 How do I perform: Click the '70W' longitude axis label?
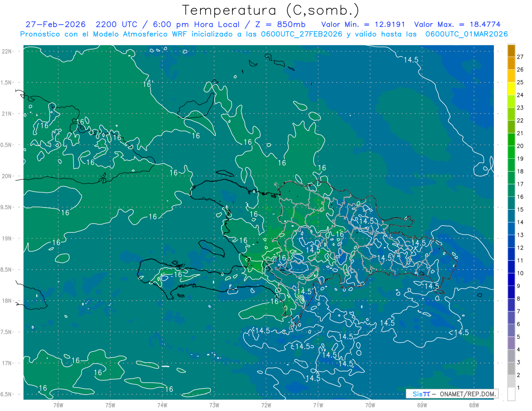(370, 405)
